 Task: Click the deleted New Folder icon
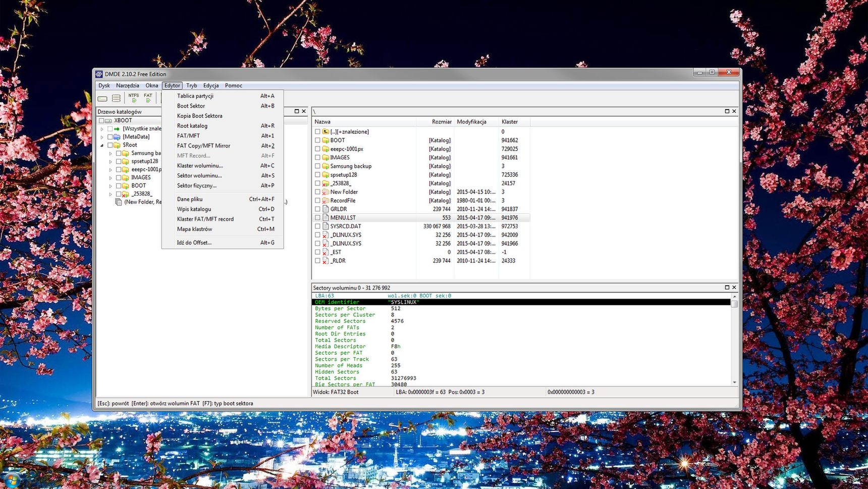325,192
